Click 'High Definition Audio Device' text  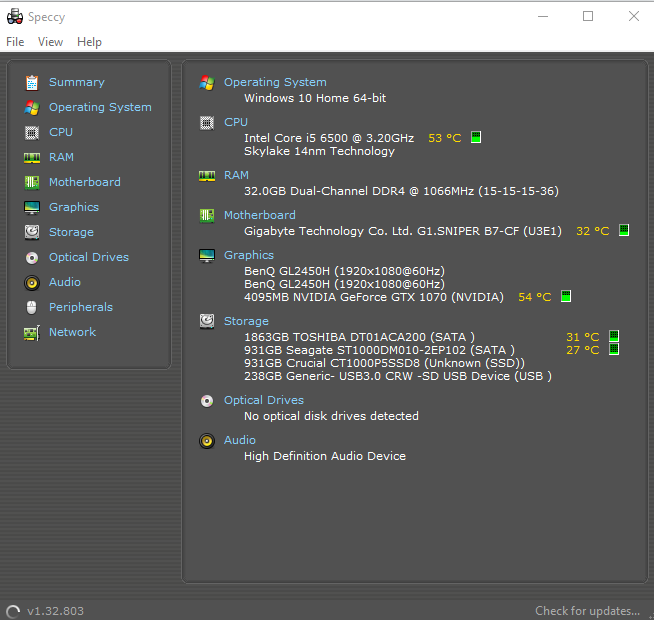(x=325, y=456)
